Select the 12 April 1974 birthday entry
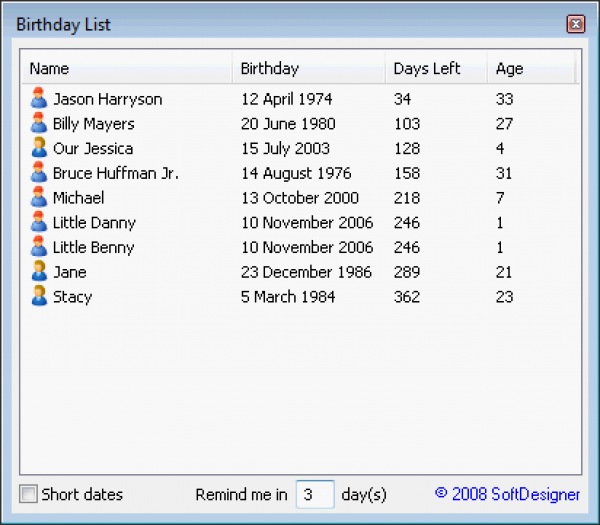The width and height of the screenshot is (600, 525). (x=287, y=99)
